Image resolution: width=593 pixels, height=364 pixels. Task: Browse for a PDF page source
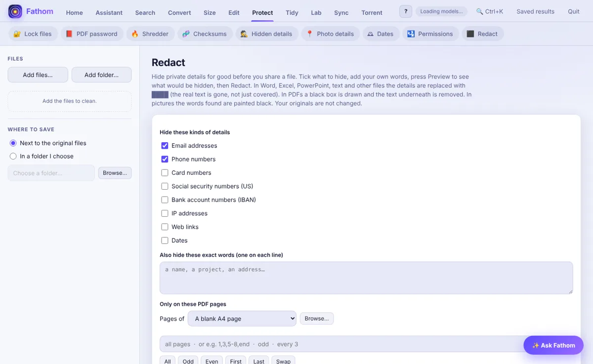(317, 319)
